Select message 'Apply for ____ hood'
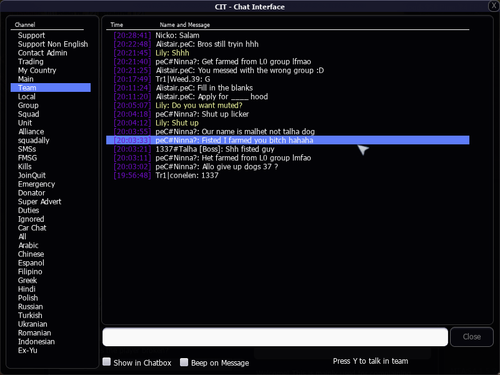This screenshot has width=500, height=375. point(288,97)
